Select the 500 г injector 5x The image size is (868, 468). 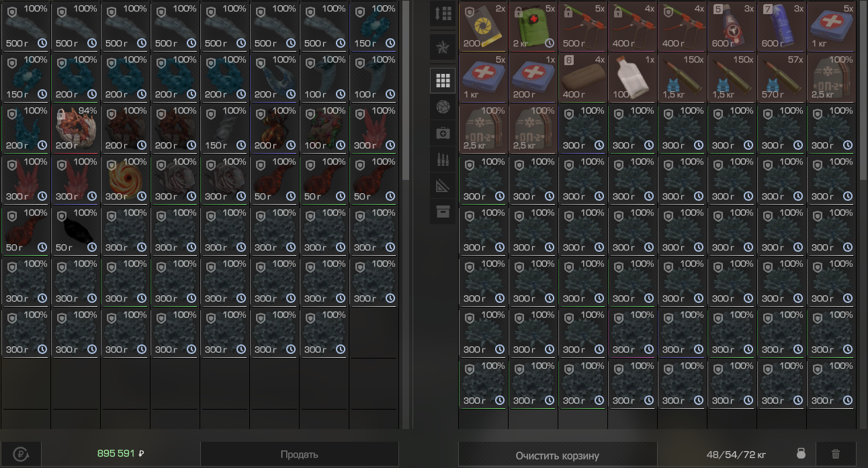(x=582, y=26)
